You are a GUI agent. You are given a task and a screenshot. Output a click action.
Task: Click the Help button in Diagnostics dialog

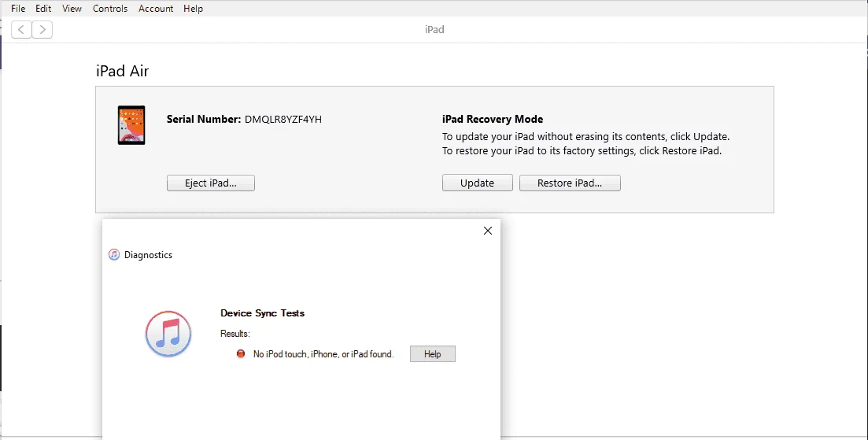[432, 354]
